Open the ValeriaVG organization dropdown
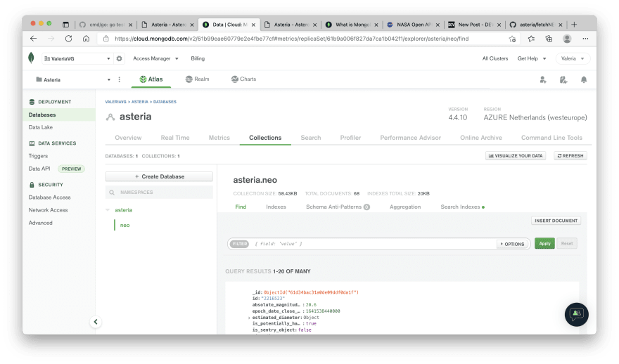619x364 pixels. [x=77, y=58]
